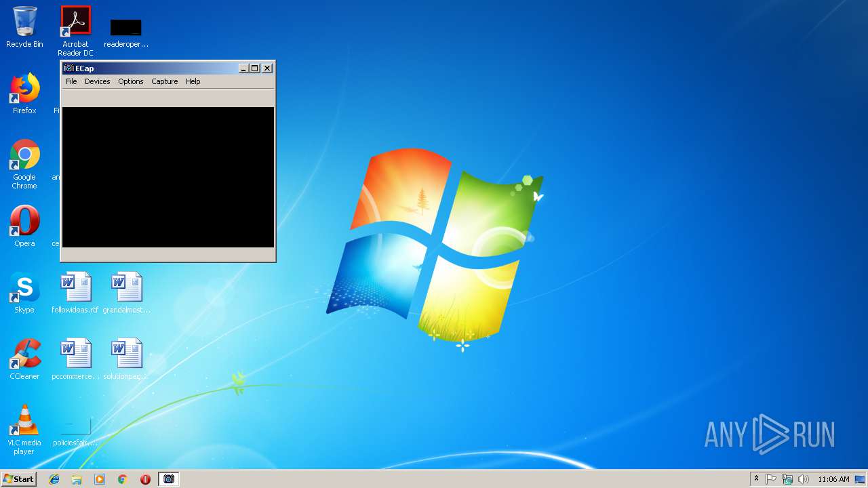This screenshot has width=868, height=488.
Task: Click the black video preview area in ECap
Action: (x=168, y=177)
